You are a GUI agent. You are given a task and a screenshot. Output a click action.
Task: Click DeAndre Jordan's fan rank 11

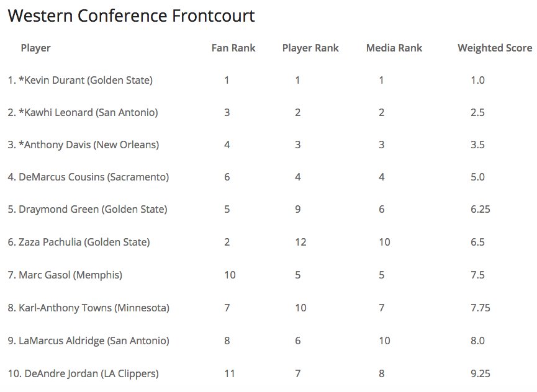[x=230, y=373]
